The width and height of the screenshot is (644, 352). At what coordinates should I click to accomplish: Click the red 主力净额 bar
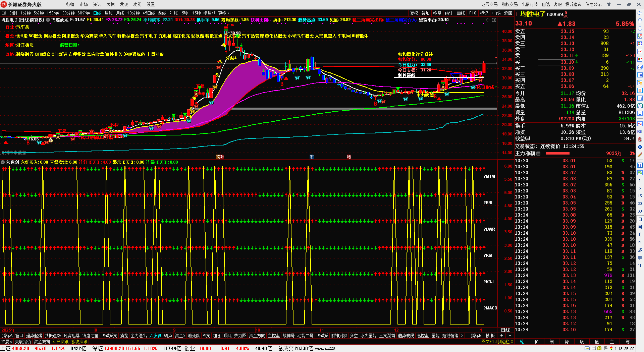(x=557, y=153)
